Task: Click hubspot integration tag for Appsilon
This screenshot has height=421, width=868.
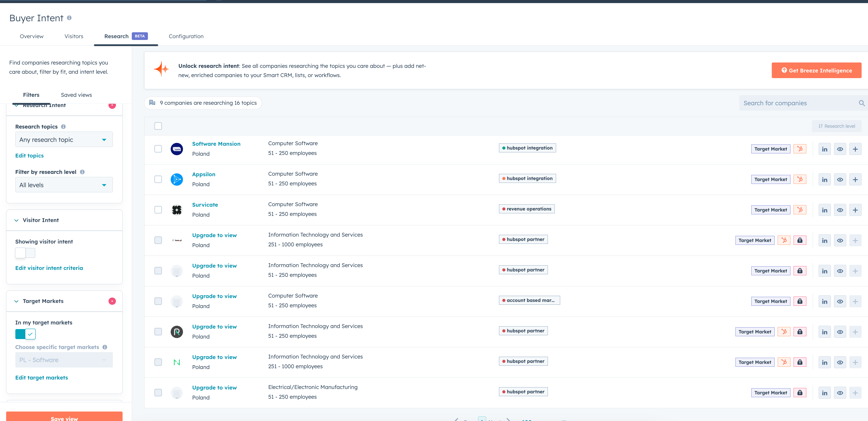Action: click(x=527, y=179)
